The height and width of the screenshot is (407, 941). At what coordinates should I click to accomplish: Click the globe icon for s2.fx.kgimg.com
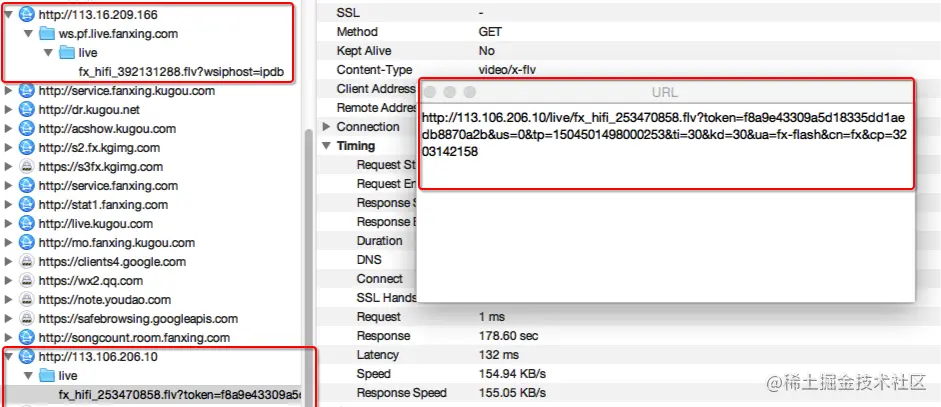(26, 148)
